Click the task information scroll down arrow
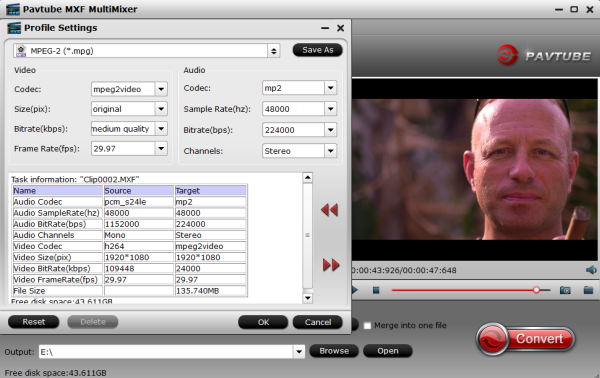 [307, 298]
